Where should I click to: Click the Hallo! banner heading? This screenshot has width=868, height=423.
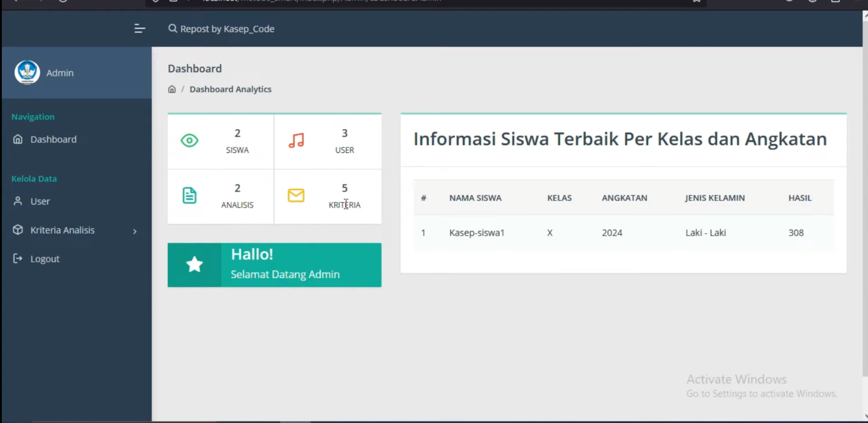(252, 254)
